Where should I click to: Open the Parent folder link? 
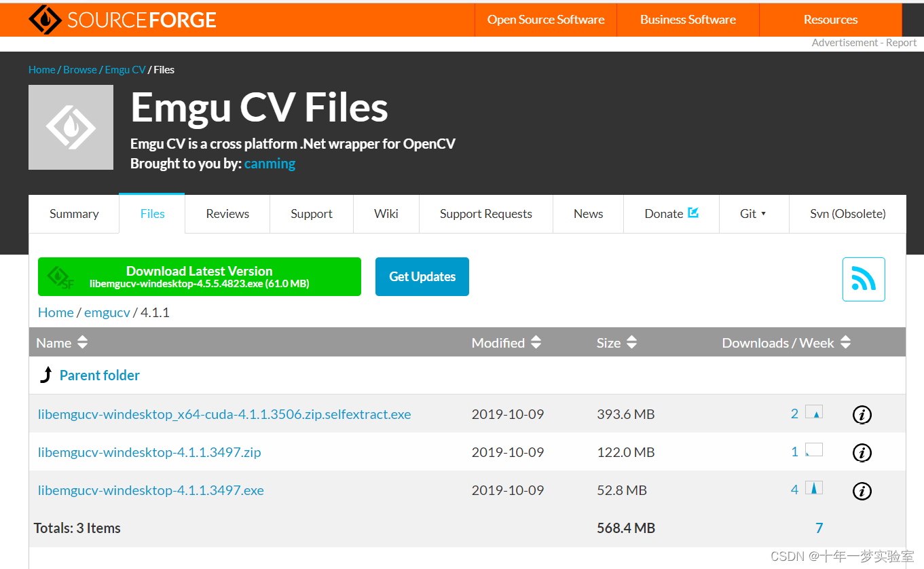(x=100, y=375)
